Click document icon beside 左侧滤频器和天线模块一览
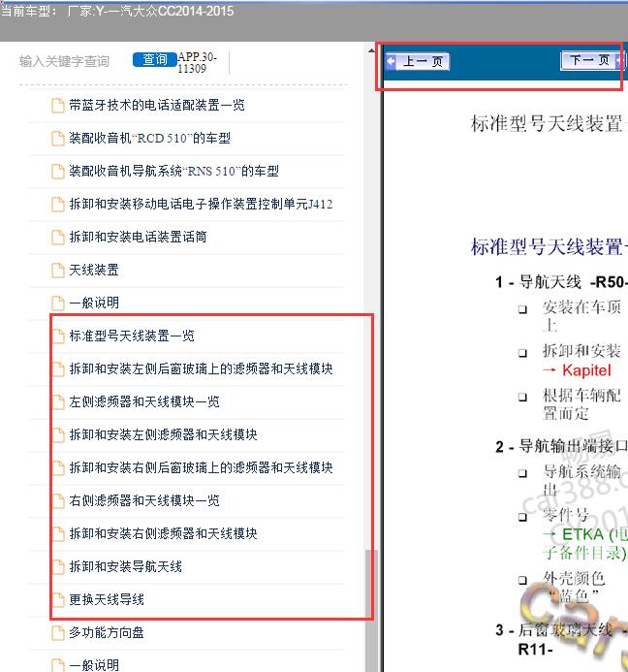The height and width of the screenshot is (672, 628). click(58, 402)
